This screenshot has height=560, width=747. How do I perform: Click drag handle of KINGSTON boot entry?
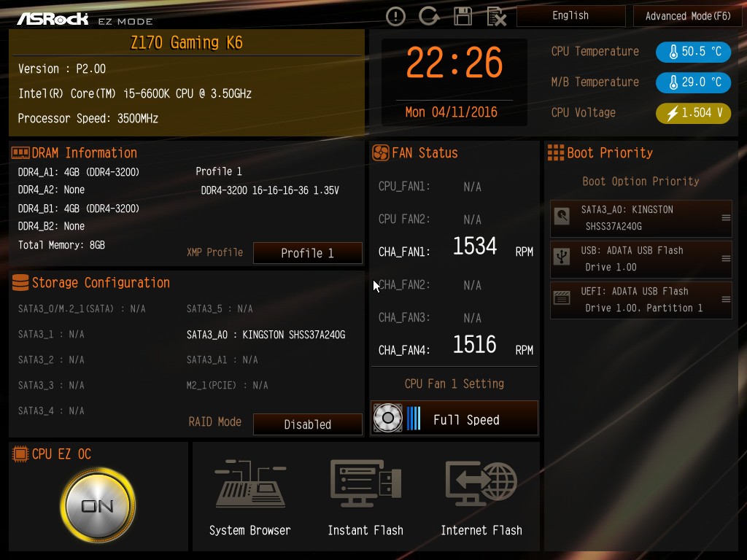[726, 217]
